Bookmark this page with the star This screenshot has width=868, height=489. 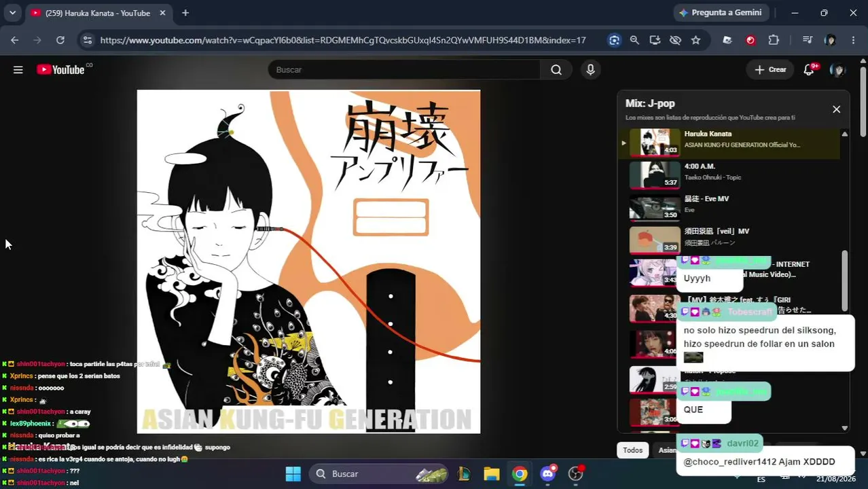[695, 40]
